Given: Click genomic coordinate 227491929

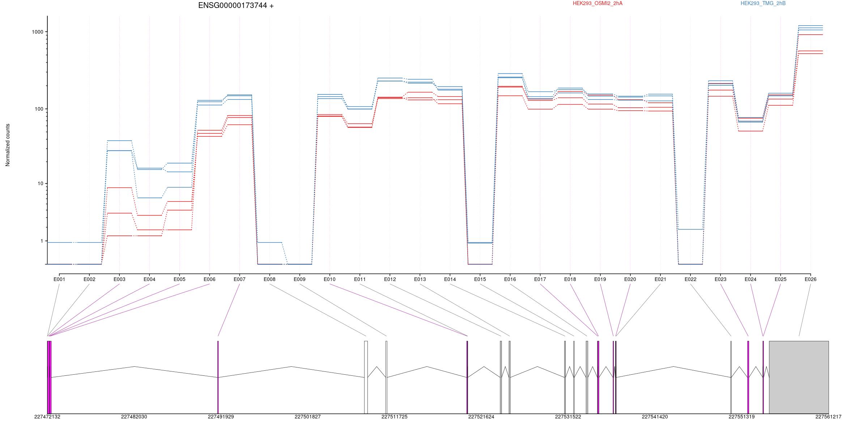Looking at the screenshot, I should point(221,417).
